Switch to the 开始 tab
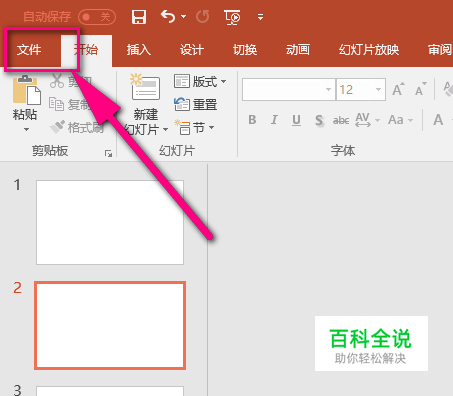 [86, 50]
